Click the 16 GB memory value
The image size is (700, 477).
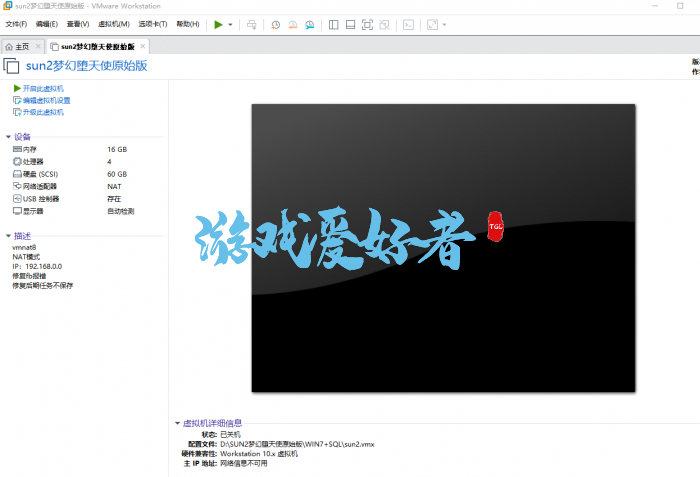click(117, 149)
